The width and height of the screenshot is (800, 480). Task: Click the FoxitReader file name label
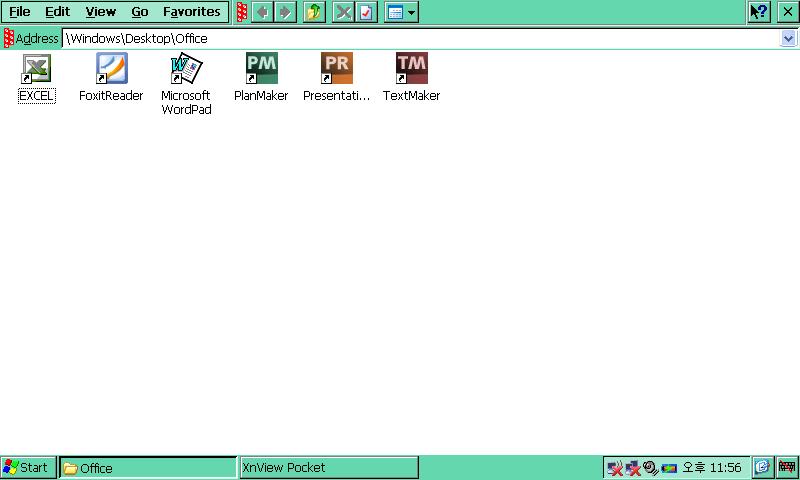[111, 96]
